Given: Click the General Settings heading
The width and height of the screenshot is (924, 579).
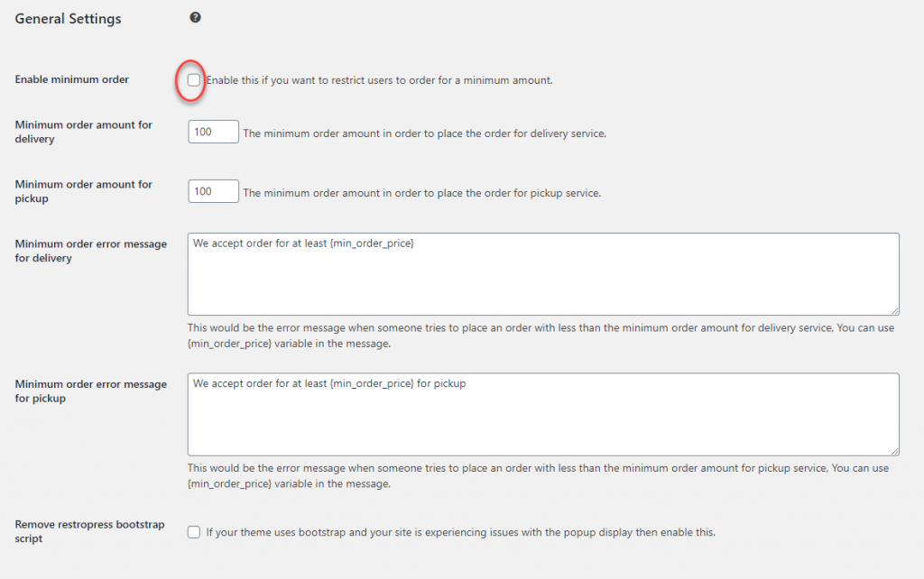Looking at the screenshot, I should tap(68, 19).
